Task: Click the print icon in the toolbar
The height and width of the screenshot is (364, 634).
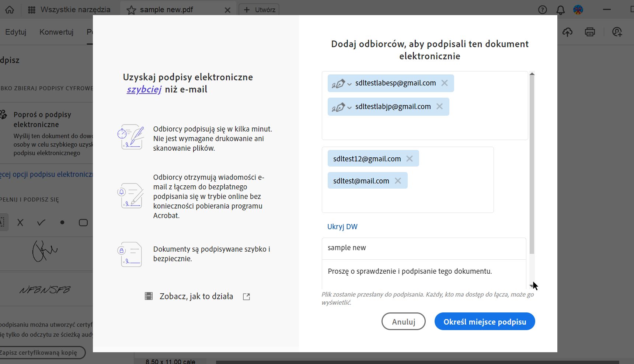Action: click(590, 32)
